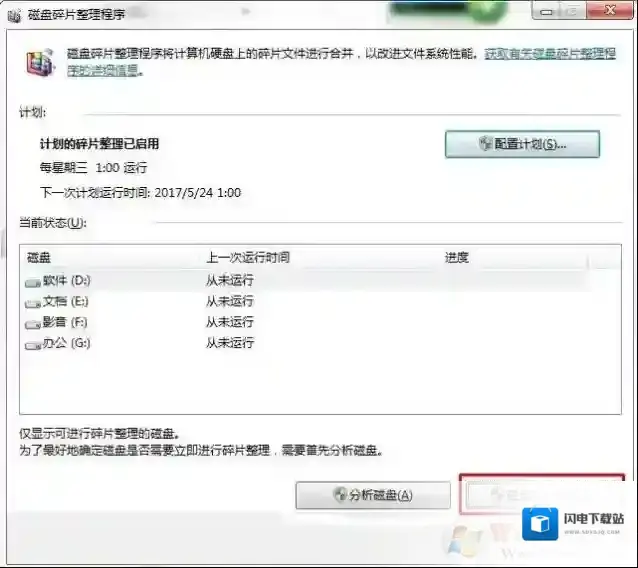Sort by the 磁盘 column header

(38, 258)
